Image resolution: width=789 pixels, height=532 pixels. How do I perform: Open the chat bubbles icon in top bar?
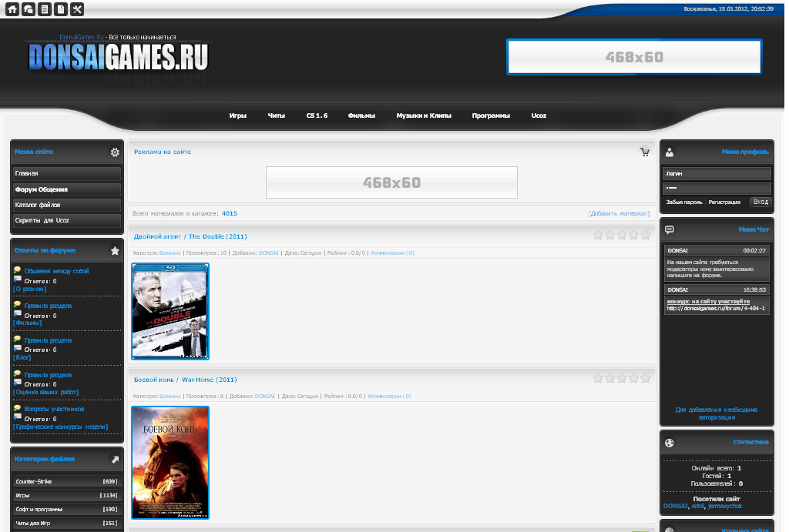(29, 9)
